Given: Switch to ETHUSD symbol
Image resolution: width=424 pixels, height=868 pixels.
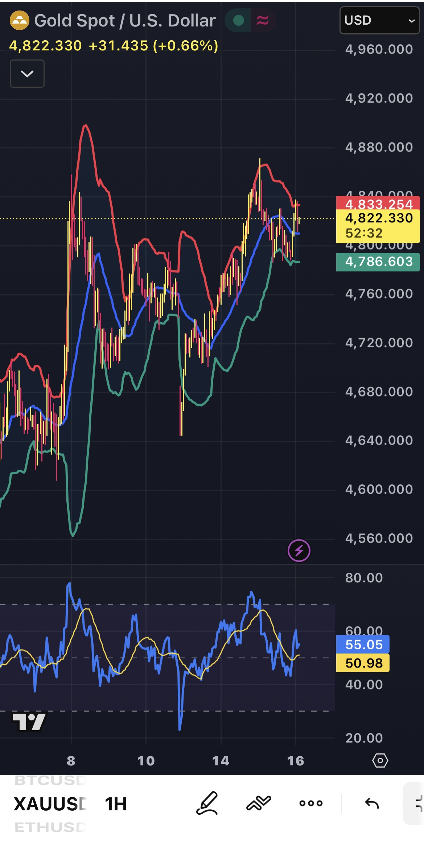Looking at the screenshot, I should click(50, 827).
